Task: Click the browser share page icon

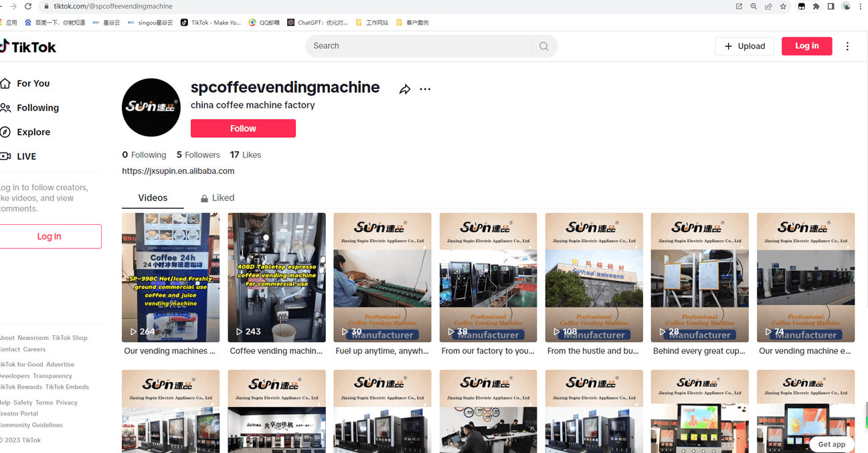Action: tap(768, 7)
